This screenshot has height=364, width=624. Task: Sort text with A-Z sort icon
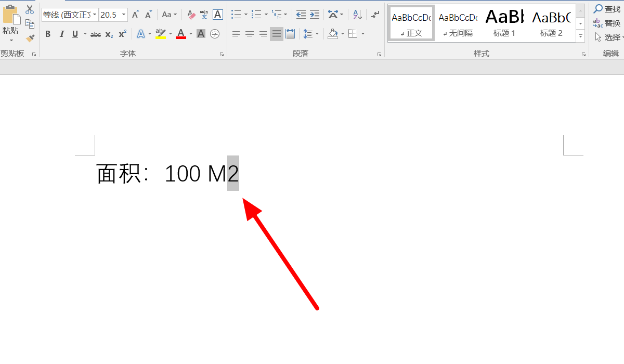[357, 15]
